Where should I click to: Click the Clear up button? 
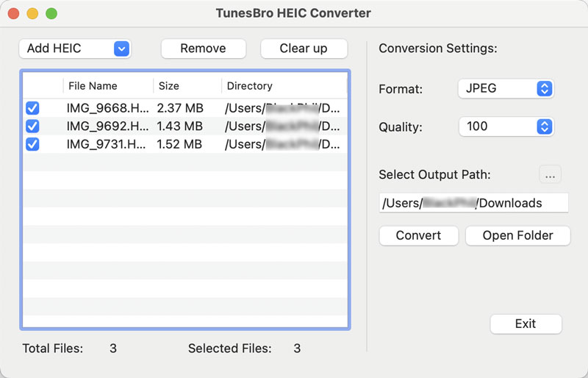click(304, 49)
